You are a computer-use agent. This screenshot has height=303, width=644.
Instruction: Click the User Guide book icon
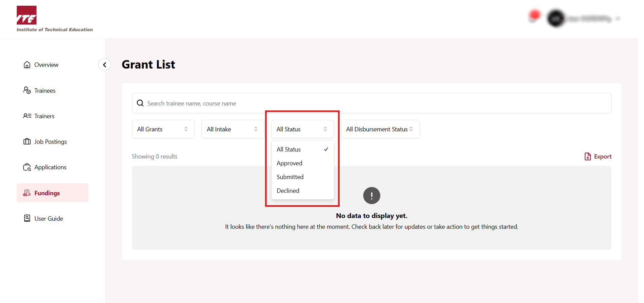(x=27, y=218)
